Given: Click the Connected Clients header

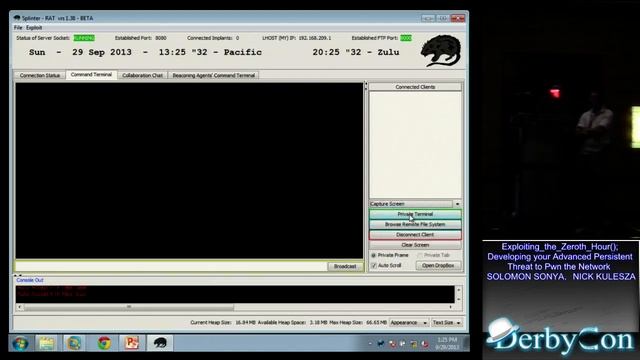Looking at the screenshot, I should point(415,87).
